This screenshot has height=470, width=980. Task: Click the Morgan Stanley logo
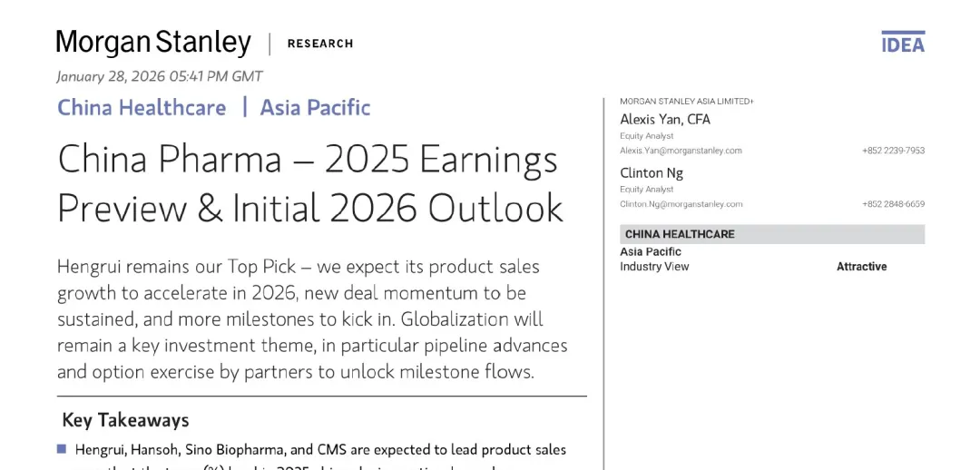[153, 44]
